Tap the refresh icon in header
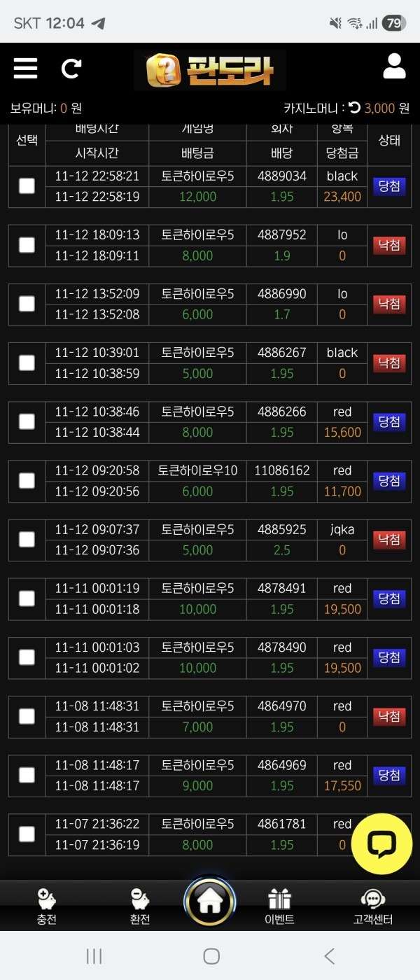 (x=71, y=68)
